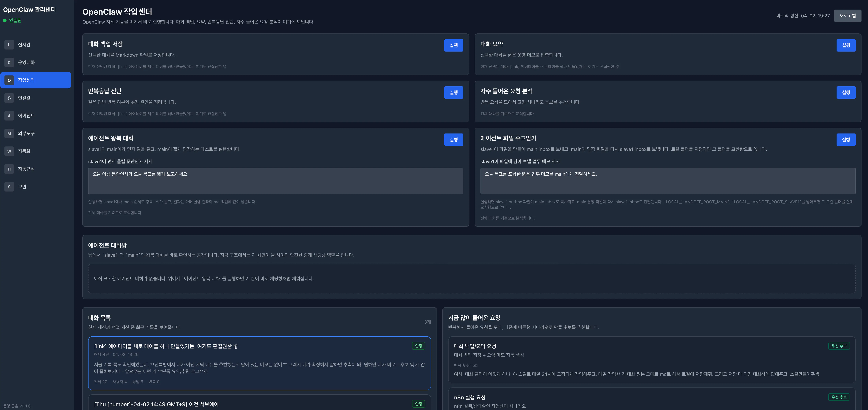Select the [link] 에어테이블 conversation in 대화 목록

point(259,363)
